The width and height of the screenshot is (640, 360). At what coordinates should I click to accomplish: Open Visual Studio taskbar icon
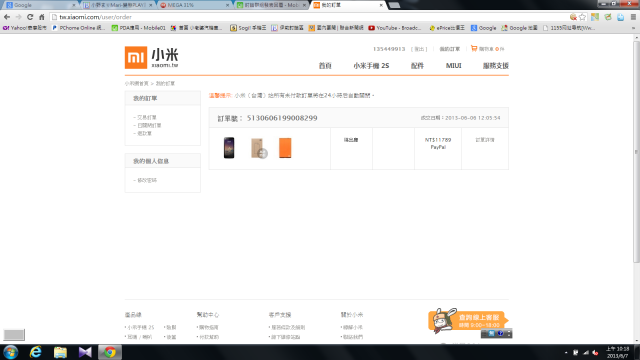[85, 352]
